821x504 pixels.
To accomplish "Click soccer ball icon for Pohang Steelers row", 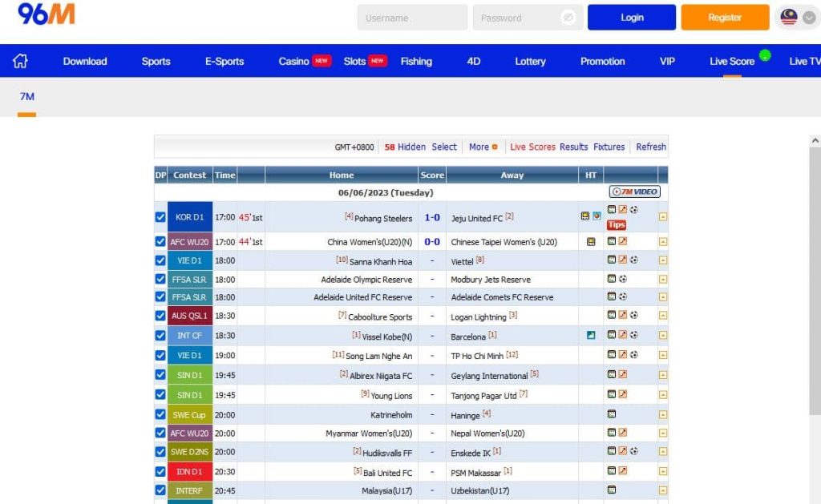I will [x=633, y=209].
